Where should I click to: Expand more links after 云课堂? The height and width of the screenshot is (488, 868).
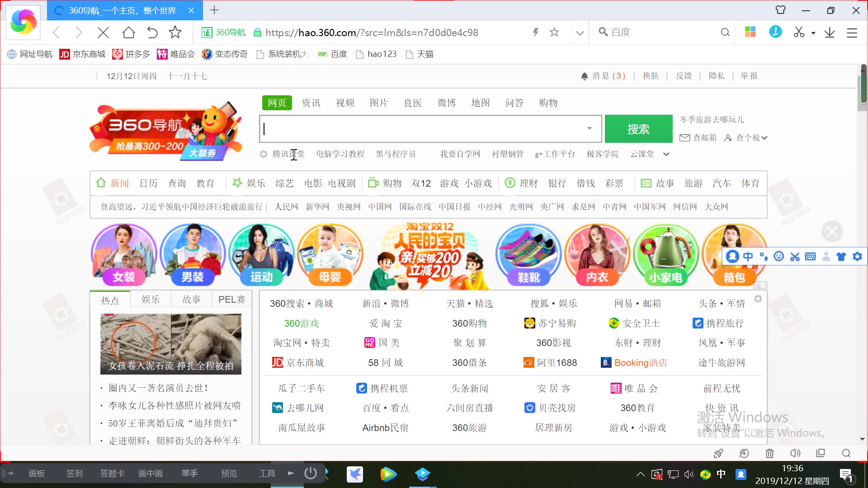coord(666,154)
